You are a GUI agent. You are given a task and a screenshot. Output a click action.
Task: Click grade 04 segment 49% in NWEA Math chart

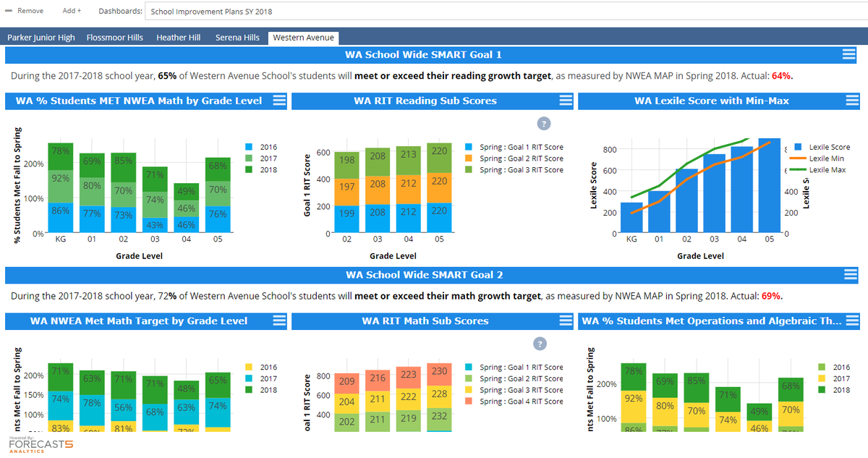point(186,191)
